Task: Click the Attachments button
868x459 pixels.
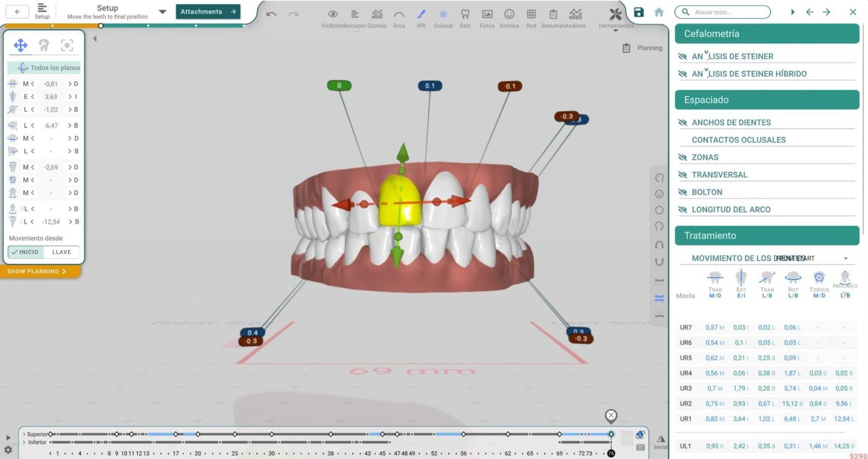Action: pyautogui.click(x=208, y=12)
